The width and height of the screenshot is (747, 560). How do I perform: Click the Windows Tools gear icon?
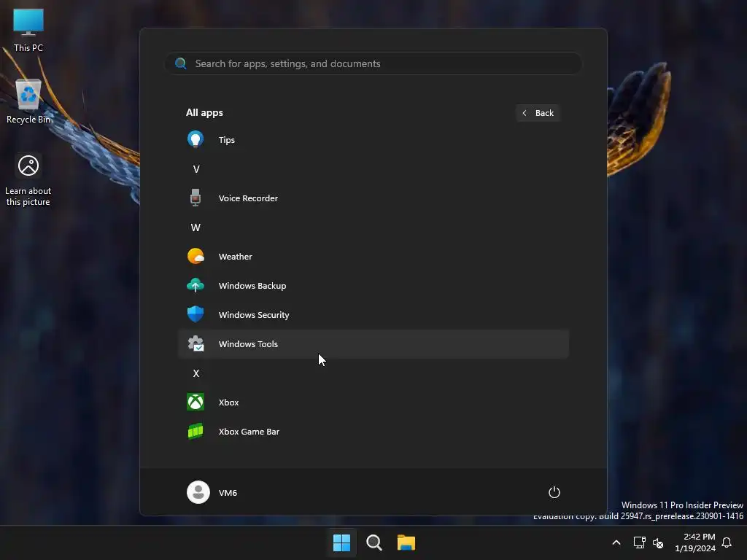(196, 343)
